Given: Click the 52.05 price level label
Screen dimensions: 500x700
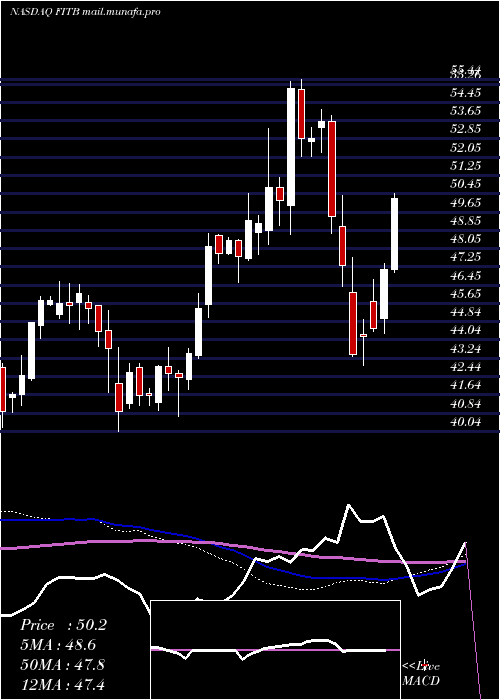Looking at the screenshot, I should coord(466,147).
